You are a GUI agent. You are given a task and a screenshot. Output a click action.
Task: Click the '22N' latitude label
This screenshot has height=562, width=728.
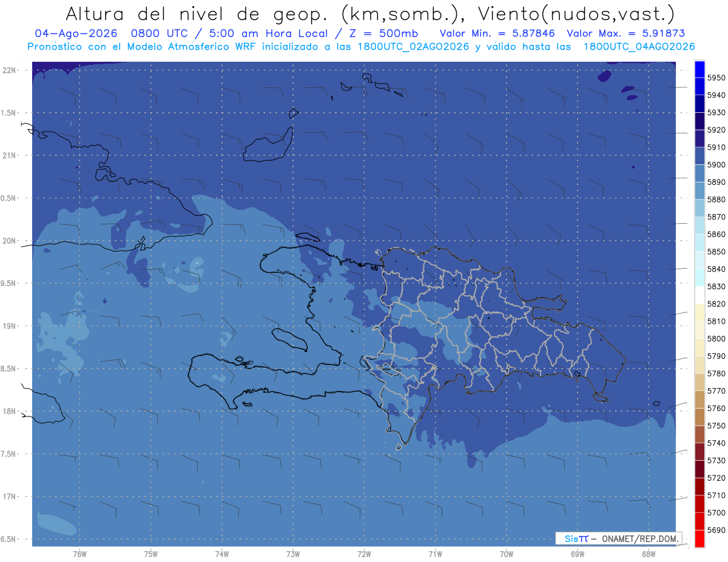[10, 70]
